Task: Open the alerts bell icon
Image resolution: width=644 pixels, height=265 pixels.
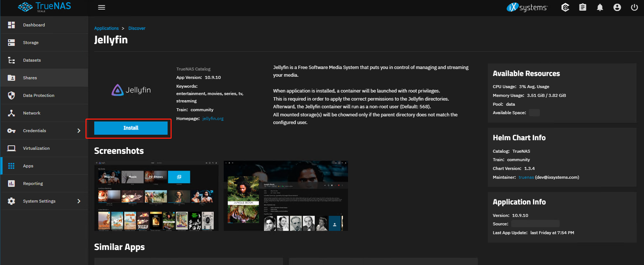Action: (600, 7)
